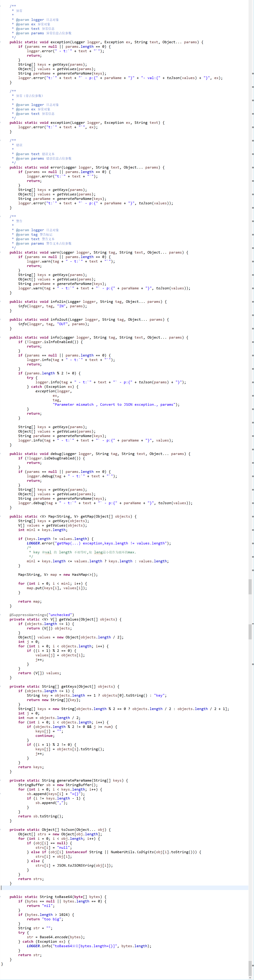Click the "int num = objects.length / 2;" line
This screenshot has width=254, height=980.
[49, 718]
